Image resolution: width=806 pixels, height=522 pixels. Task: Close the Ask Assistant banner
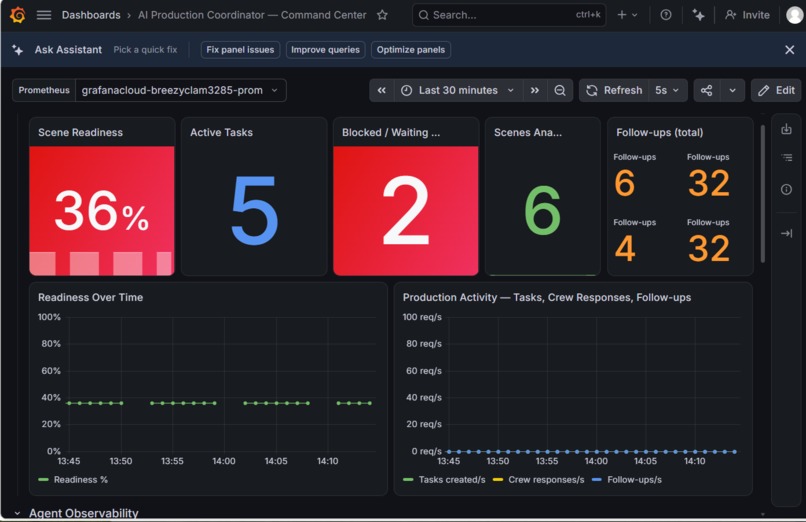(790, 50)
